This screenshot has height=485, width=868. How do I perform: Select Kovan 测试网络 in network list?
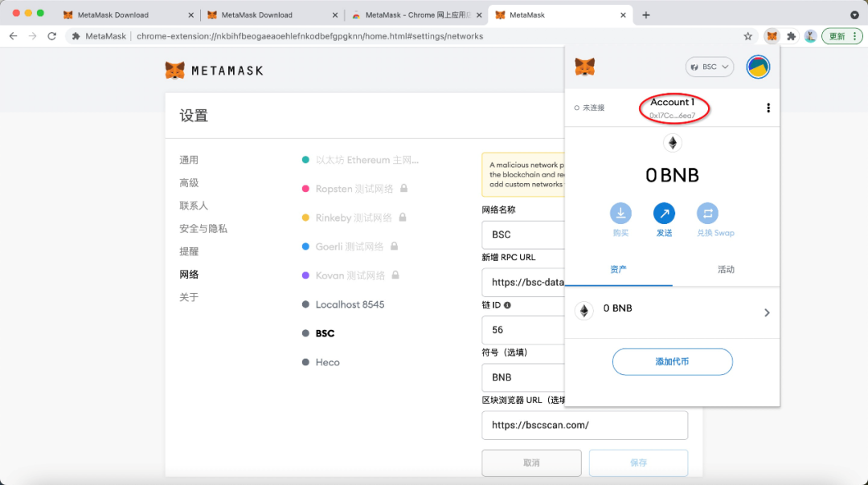(350, 275)
